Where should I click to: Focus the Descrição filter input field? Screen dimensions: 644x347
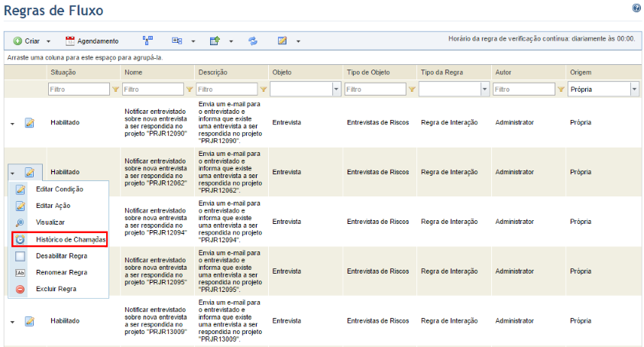tap(227, 89)
